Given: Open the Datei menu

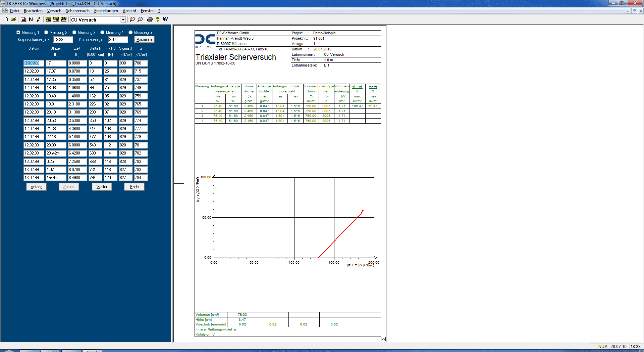Looking at the screenshot, I should [14, 11].
